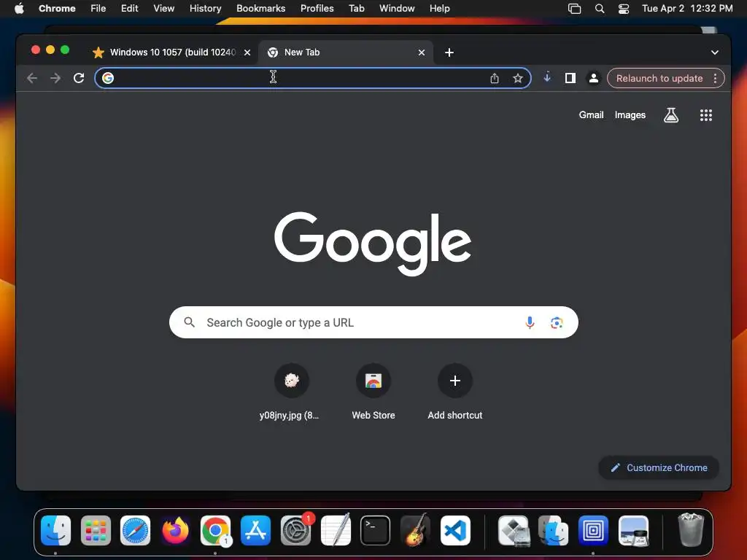This screenshot has width=747, height=560.
Task: Open the Window menu
Action: pyautogui.click(x=397, y=9)
